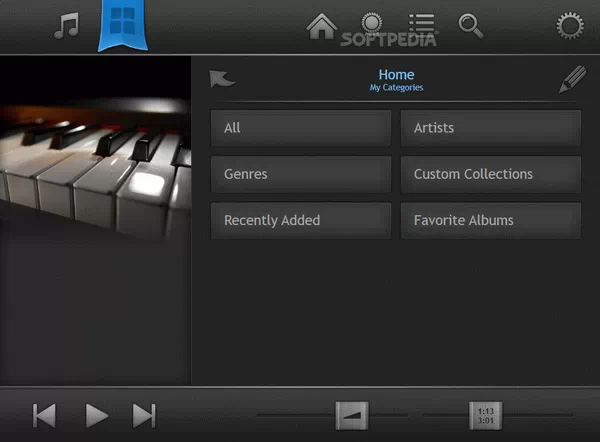Open search with the magnifying glass
The width and height of the screenshot is (600, 442).
pos(470,25)
